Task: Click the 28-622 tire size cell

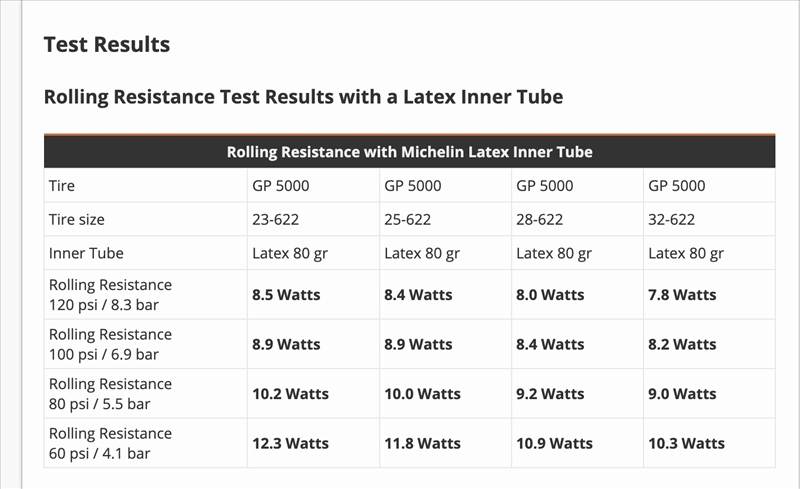Action: 541,220
